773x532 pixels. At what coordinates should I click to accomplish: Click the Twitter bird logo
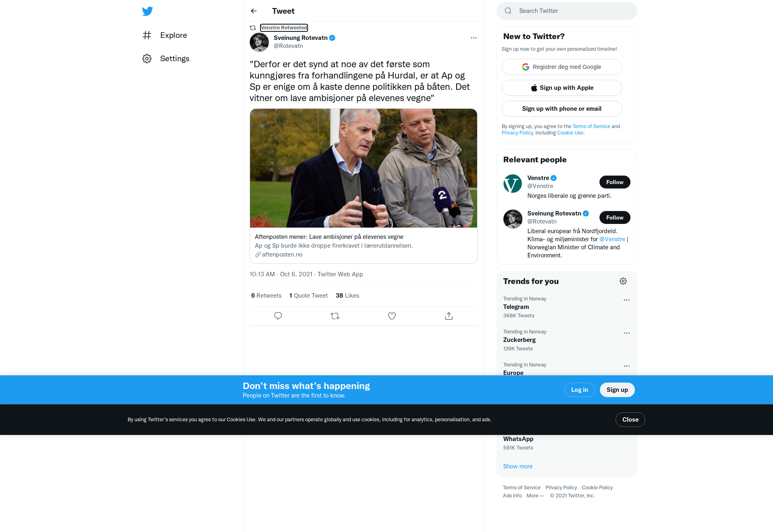click(x=147, y=11)
